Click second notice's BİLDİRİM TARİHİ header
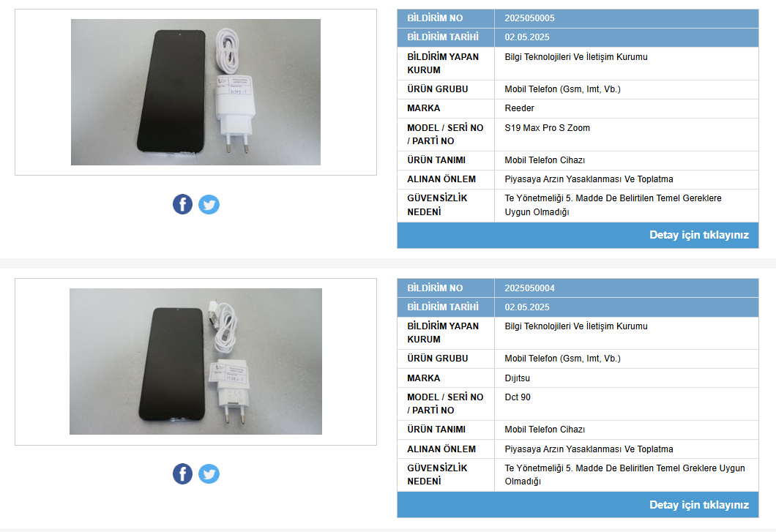 coord(443,307)
